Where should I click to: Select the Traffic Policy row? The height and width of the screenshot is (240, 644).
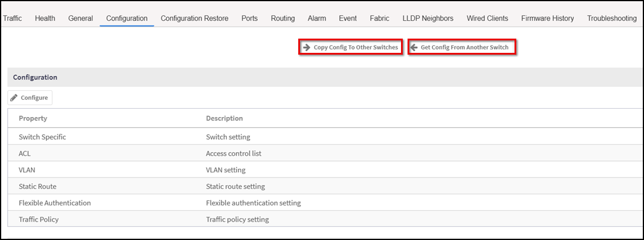(325, 219)
